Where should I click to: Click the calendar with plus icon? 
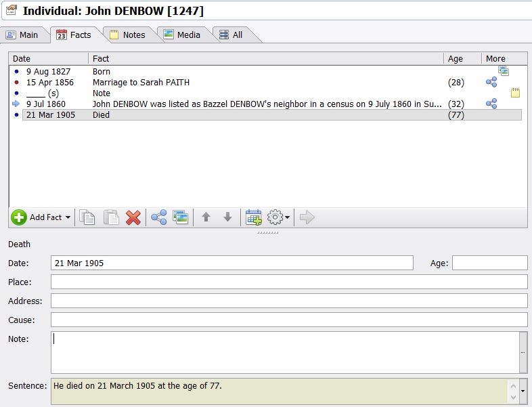[x=254, y=217]
